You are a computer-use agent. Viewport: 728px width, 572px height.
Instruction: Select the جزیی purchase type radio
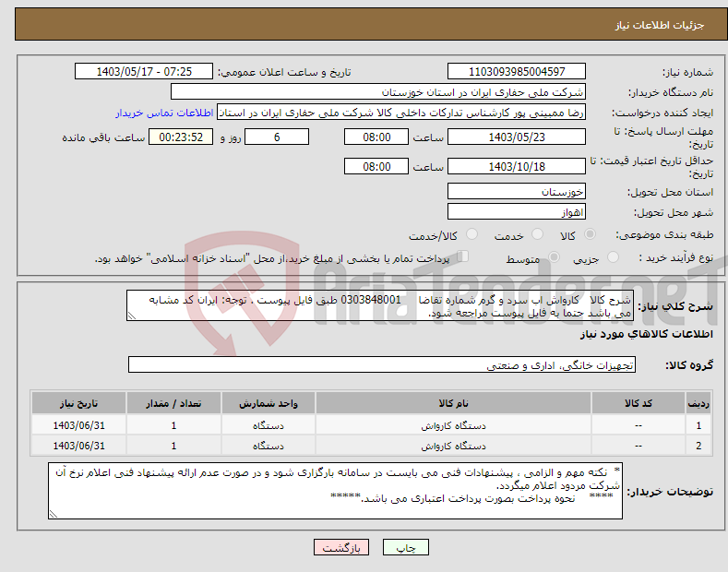click(x=613, y=256)
